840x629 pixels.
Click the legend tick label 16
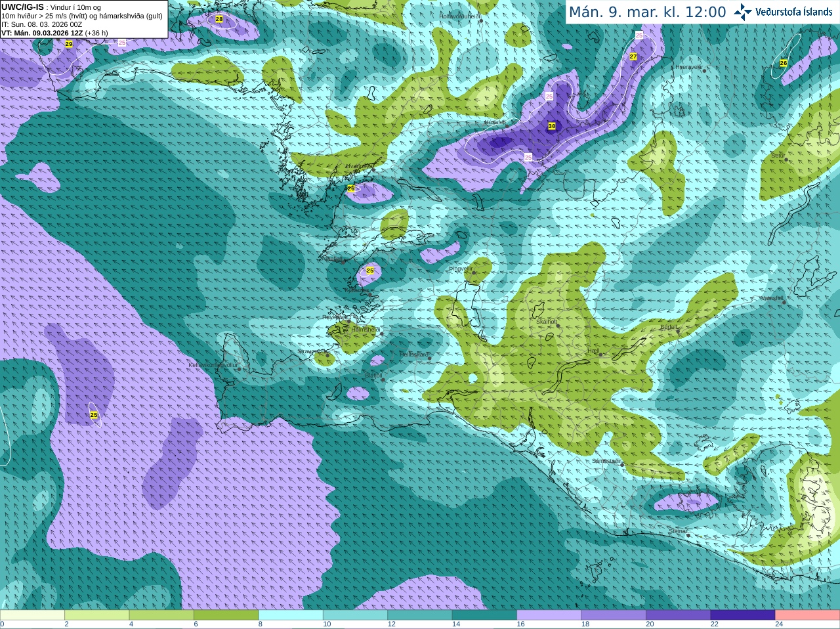pyautogui.click(x=520, y=624)
